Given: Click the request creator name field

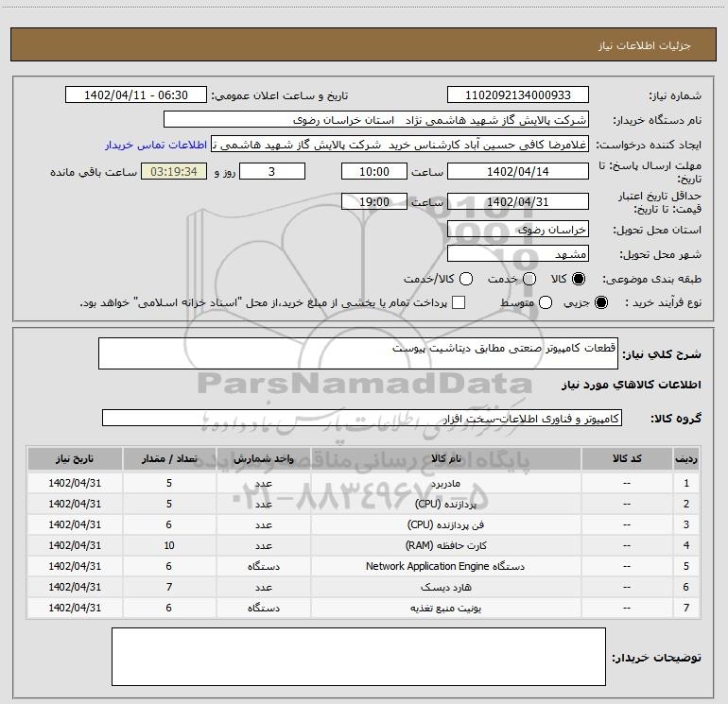Looking at the screenshot, I should (x=400, y=145).
